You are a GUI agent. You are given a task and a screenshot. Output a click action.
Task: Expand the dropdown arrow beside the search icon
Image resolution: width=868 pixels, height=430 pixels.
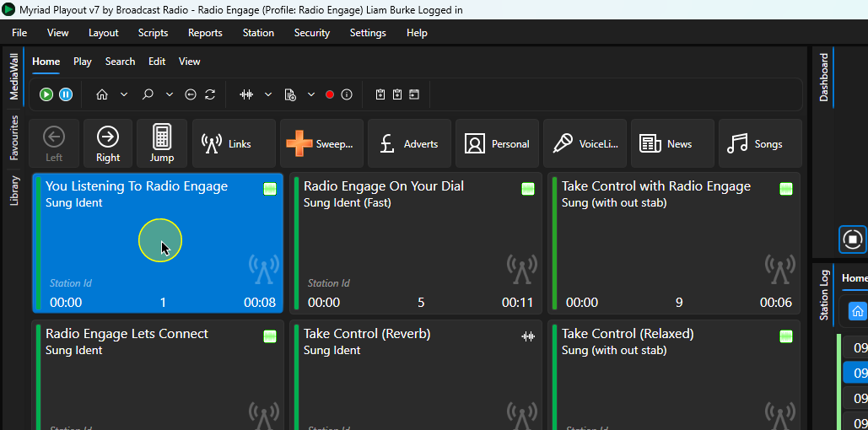(x=170, y=94)
